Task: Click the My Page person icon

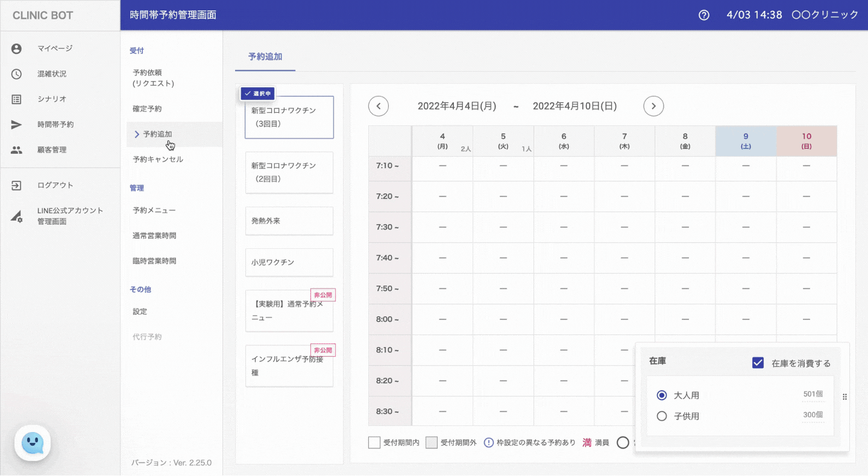Action: tap(16, 49)
